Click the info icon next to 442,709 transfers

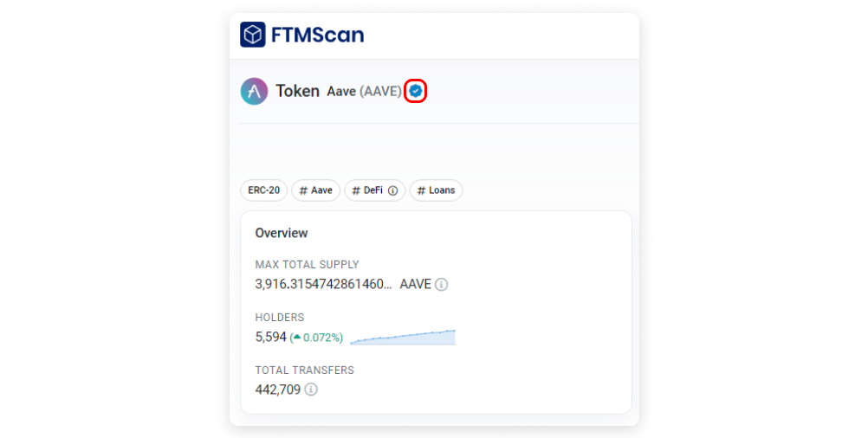tap(311, 390)
